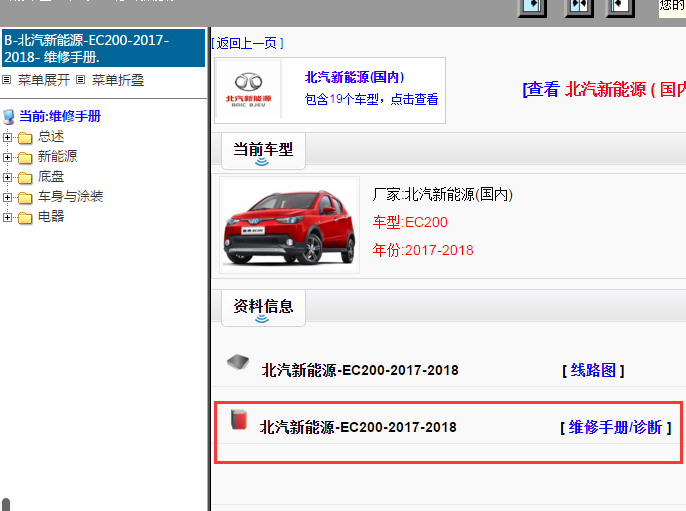Open the 新能源 tree item
Viewport: 686px width, 511px height.
[x=57, y=156]
